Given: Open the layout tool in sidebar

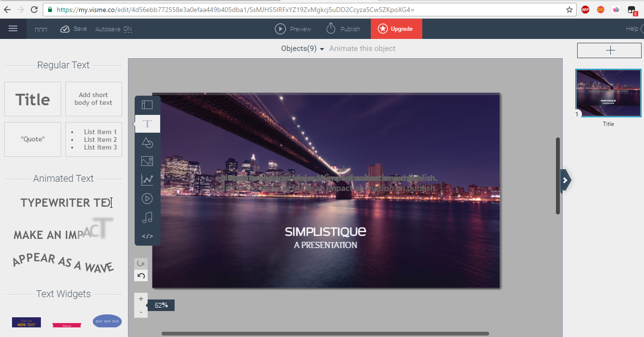Looking at the screenshot, I should point(147,105).
